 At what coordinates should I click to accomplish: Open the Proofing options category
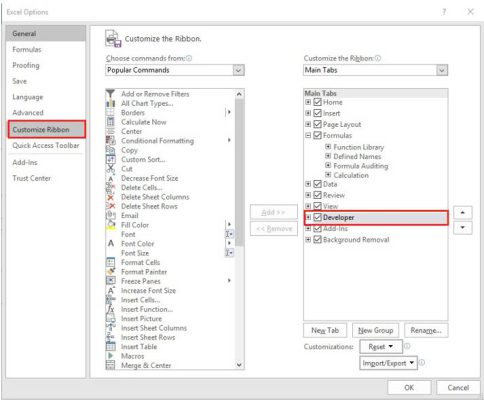[x=46, y=65]
